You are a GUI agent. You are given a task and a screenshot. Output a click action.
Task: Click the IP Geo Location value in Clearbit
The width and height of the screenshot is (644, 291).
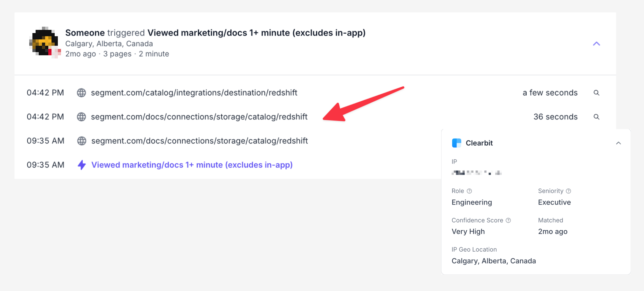coord(494,261)
